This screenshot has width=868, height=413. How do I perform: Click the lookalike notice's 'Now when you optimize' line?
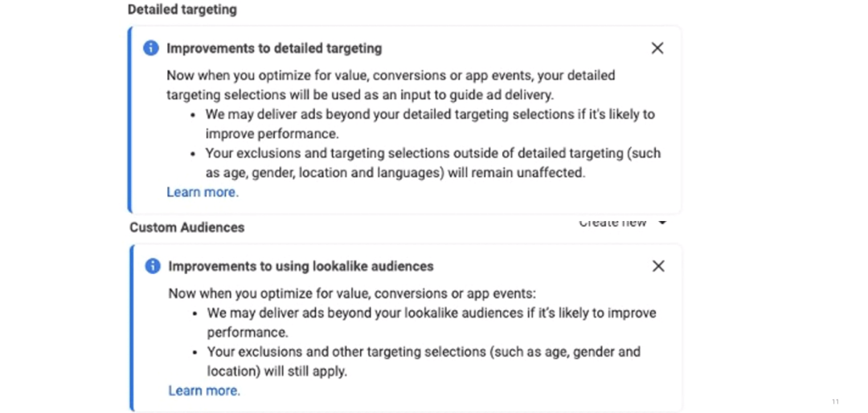(352, 293)
